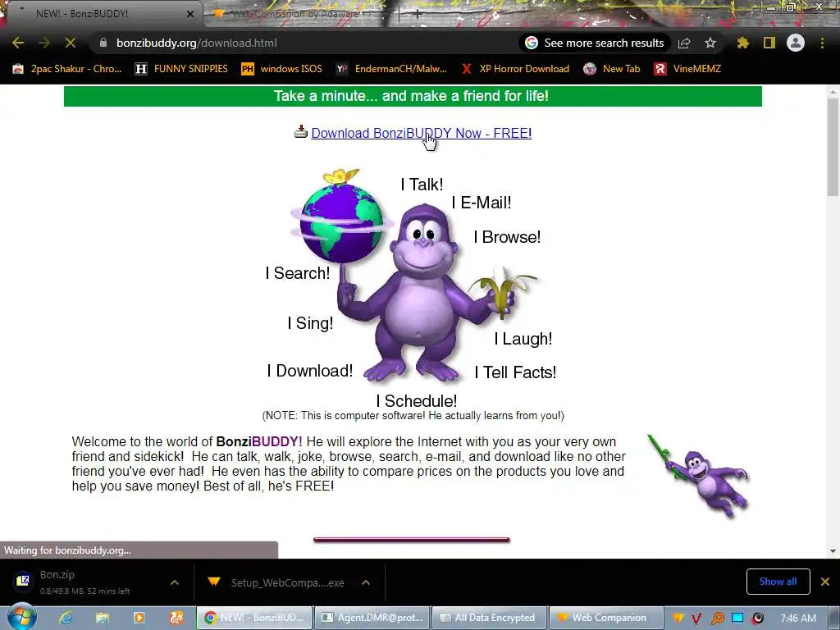
Task: Open the Setup_WebCompa....exe download item
Action: click(279, 582)
